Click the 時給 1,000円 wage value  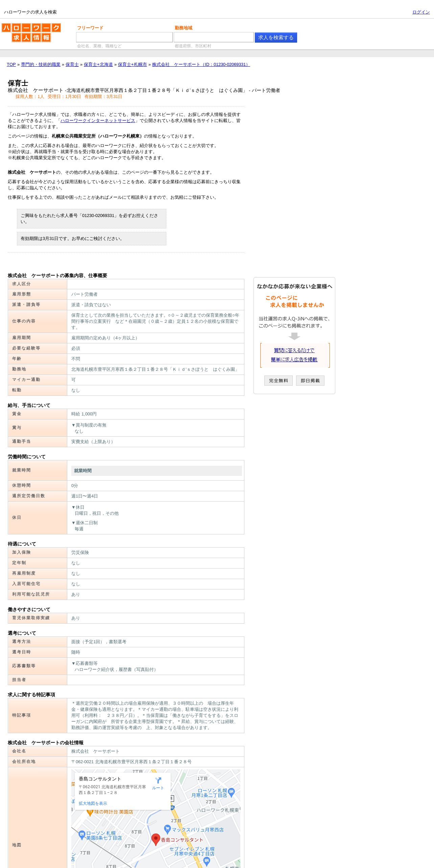coord(84,414)
